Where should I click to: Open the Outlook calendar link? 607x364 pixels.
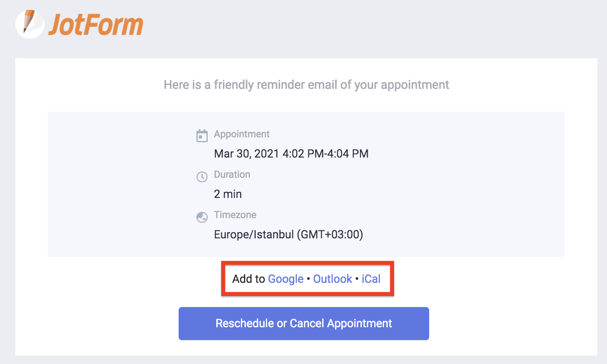(333, 279)
